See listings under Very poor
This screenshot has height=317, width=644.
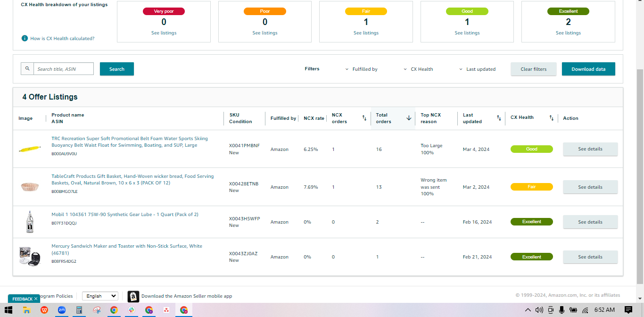[x=164, y=33]
